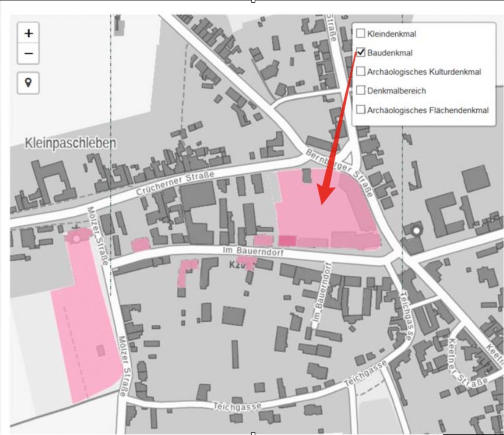504x435 pixels.
Task: Click the zoom out minus button
Action: click(28, 53)
